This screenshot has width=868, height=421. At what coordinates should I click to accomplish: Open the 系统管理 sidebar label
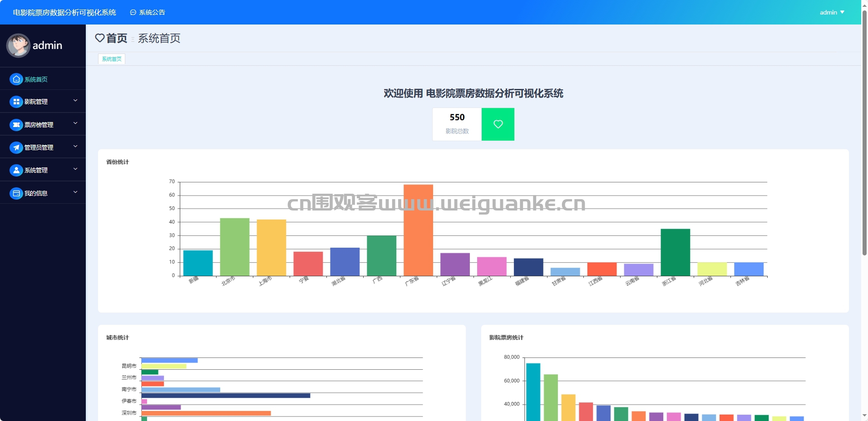tap(36, 170)
